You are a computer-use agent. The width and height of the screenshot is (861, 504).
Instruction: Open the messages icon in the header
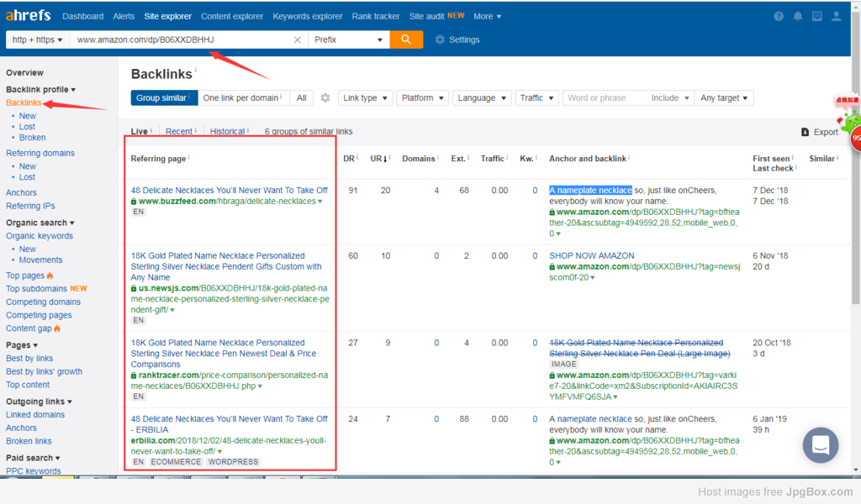[817, 17]
